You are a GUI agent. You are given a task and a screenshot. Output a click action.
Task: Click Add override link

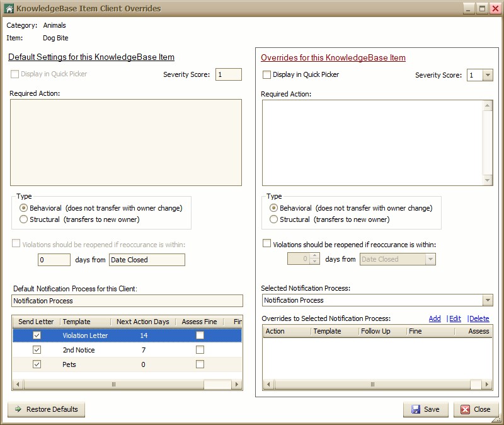point(435,318)
